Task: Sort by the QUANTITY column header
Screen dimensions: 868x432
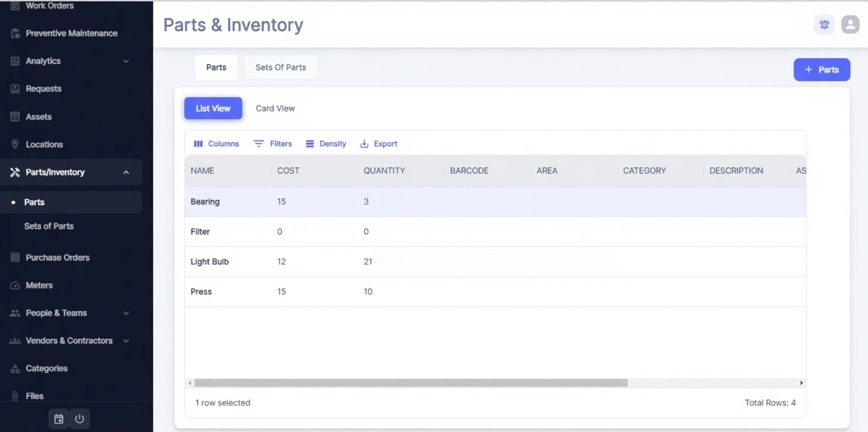Action: coord(384,171)
